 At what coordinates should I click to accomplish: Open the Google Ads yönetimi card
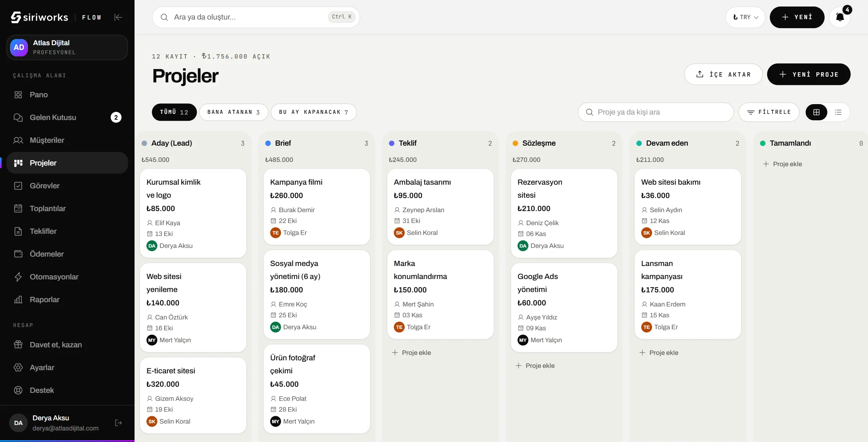pyautogui.click(x=564, y=308)
